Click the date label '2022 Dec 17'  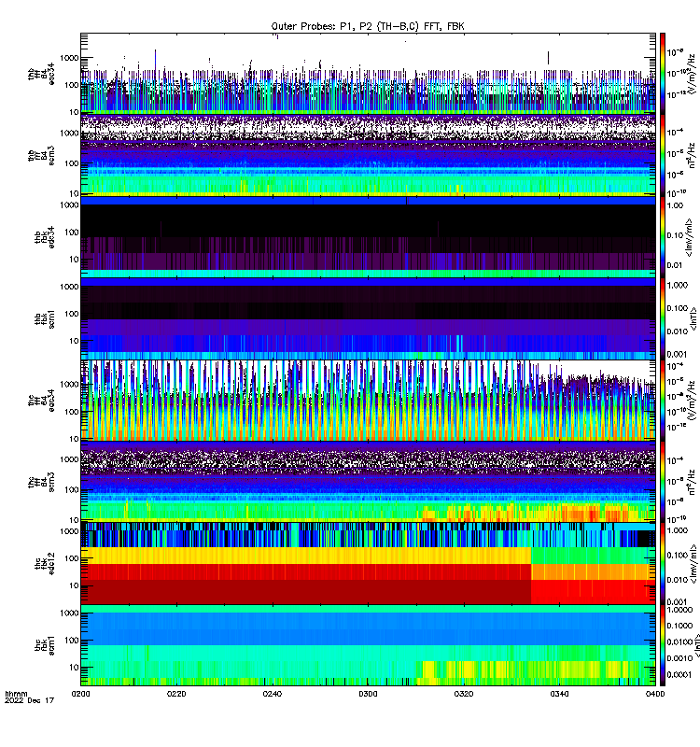[x=29, y=700]
